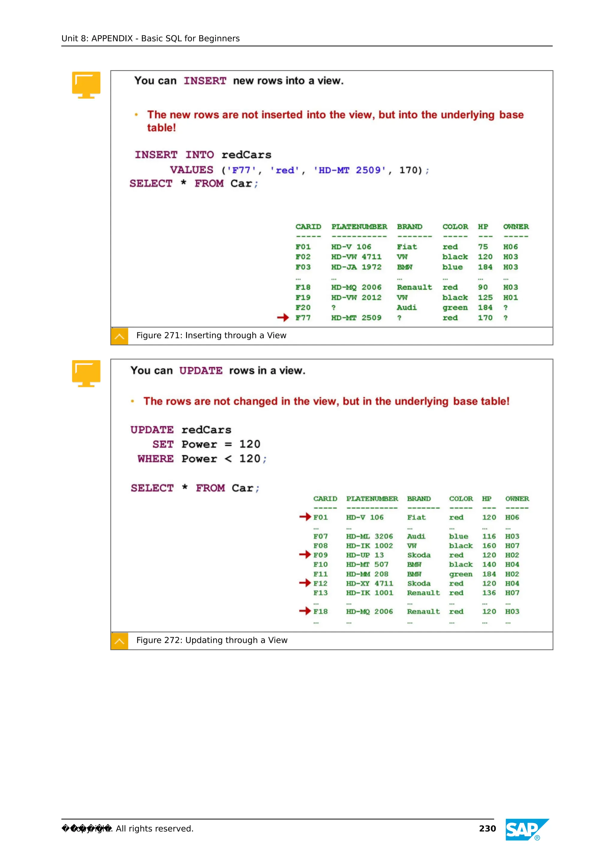This screenshot has width=614, height=868.
Task: Click the Unit 8 APPENDIX header text
Action: pyautogui.click(x=150, y=39)
